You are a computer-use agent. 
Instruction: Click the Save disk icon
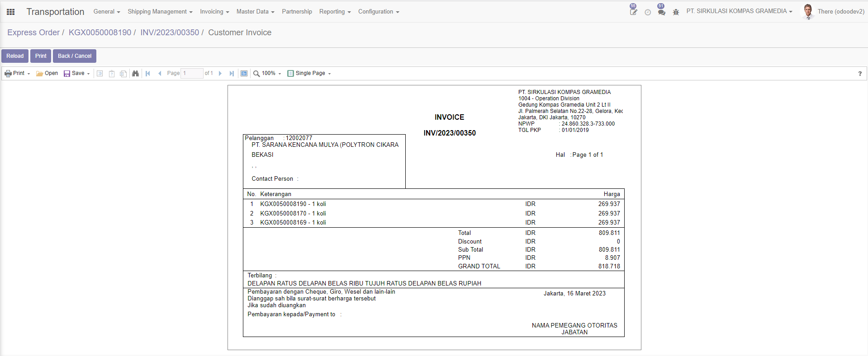point(67,74)
